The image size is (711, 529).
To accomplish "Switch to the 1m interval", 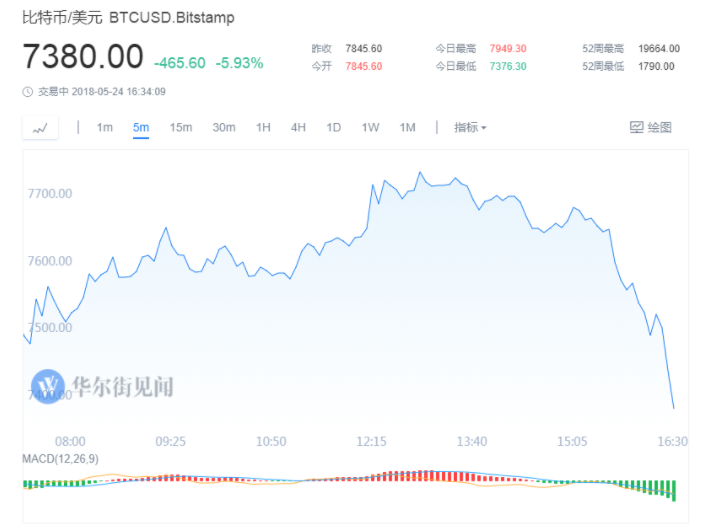I will [x=105, y=128].
